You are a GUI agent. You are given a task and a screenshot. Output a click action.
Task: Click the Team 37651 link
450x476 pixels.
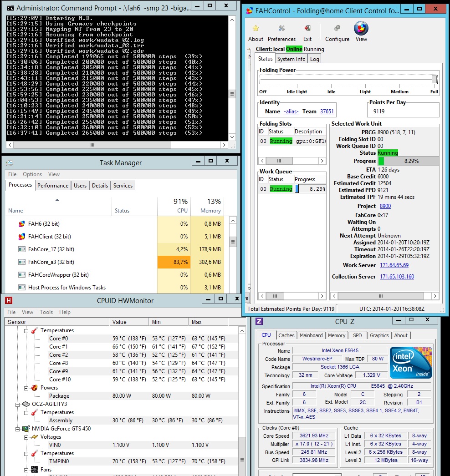pos(327,111)
